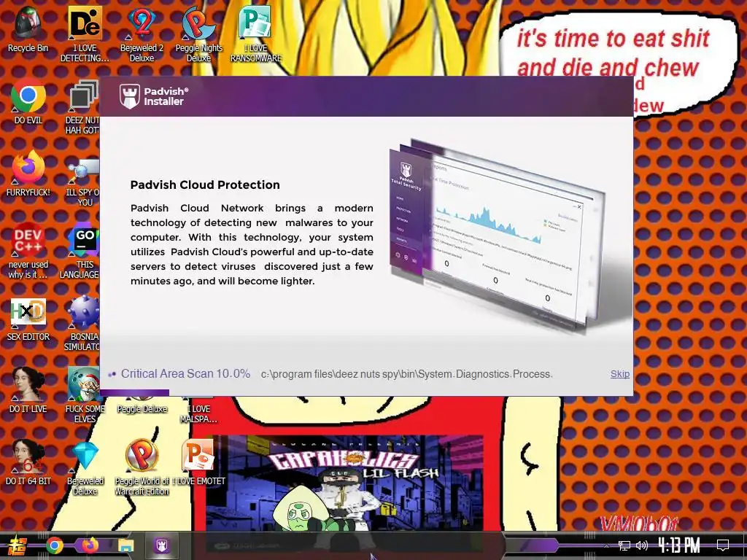Open the I LOVE RANSOMWARE Publisher icon

(x=256, y=34)
